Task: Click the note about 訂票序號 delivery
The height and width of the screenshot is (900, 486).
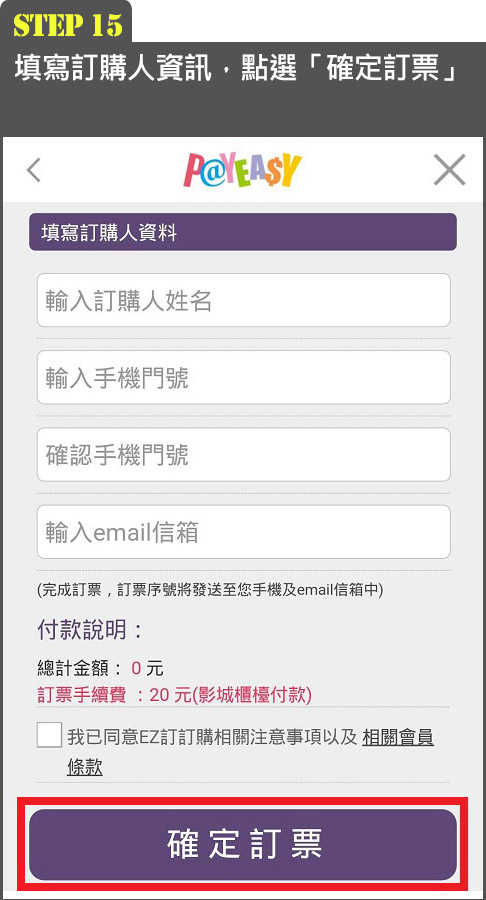Action: [x=210, y=589]
